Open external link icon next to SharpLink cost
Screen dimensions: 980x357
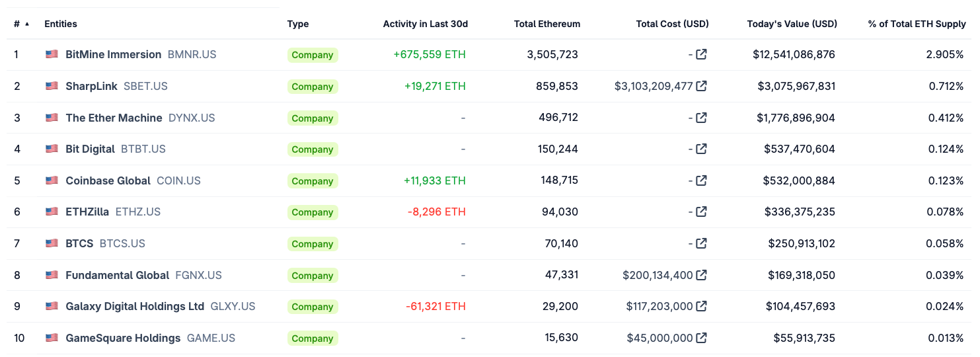[702, 86]
